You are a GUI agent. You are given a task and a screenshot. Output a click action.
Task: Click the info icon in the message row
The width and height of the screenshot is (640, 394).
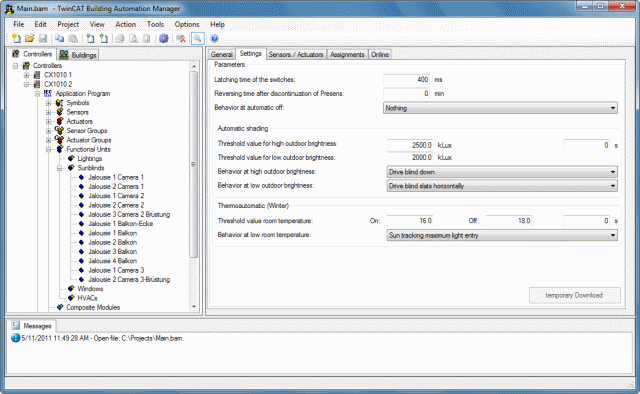16,338
